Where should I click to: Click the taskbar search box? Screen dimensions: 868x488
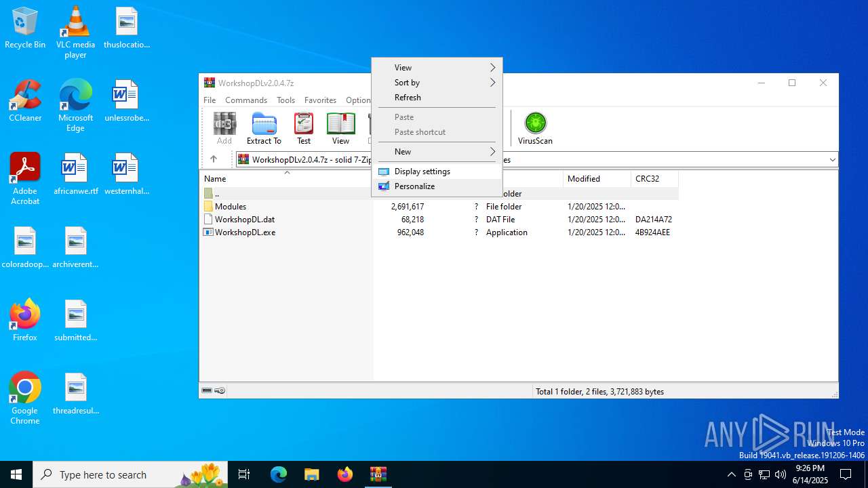click(x=130, y=474)
